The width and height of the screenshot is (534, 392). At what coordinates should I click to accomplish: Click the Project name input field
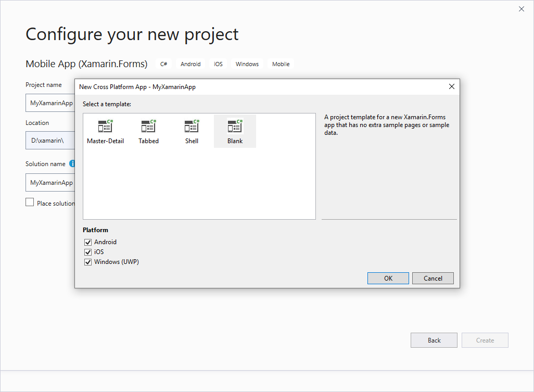coord(50,103)
